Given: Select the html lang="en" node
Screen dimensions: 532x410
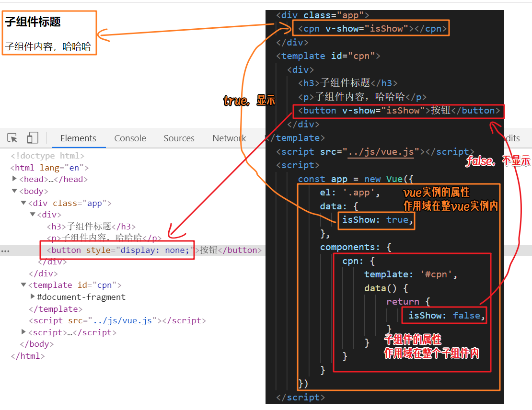Looking at the screenshot, I should click(49, 168).
